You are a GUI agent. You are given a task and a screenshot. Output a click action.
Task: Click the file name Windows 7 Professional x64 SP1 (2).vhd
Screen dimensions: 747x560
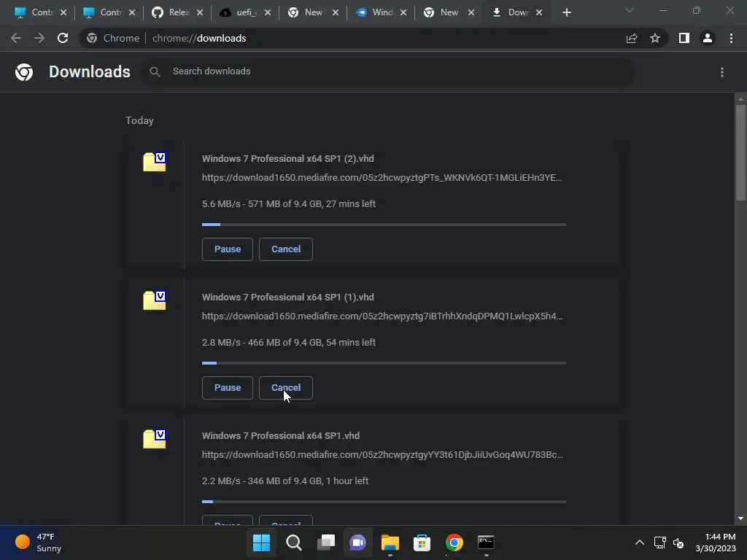pos(287,158)
